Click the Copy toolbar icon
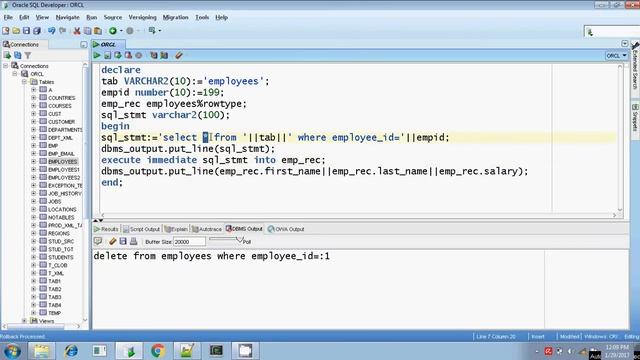The image size is (640, 360). [x=87, y=31]
